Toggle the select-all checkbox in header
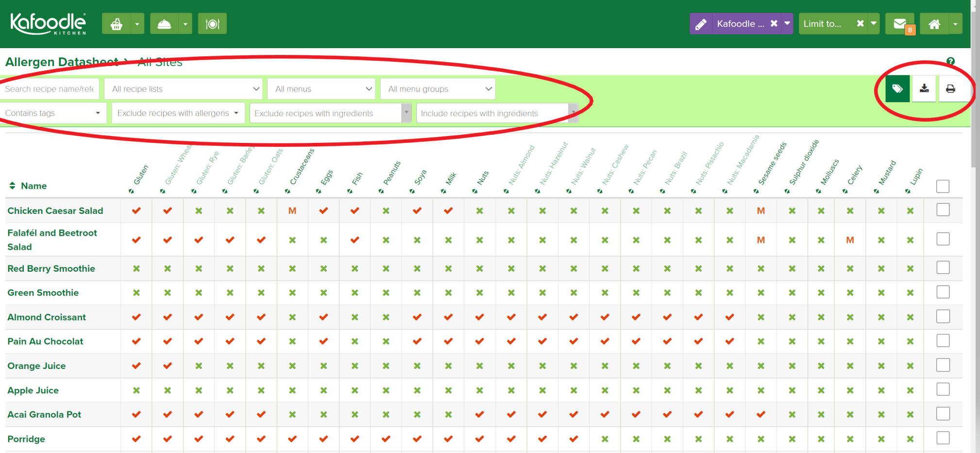The width and height of the screenshot is (980, 453). (x=943, y=186)
